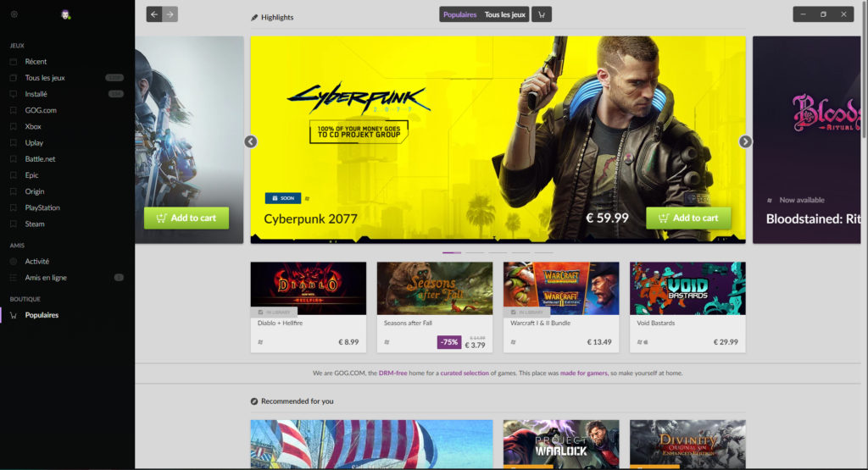Image resolution: width=868 pixels, height=470 pixels.
Task: Switch to the Tous les jeux tab at top
Action: coord(505,14)
